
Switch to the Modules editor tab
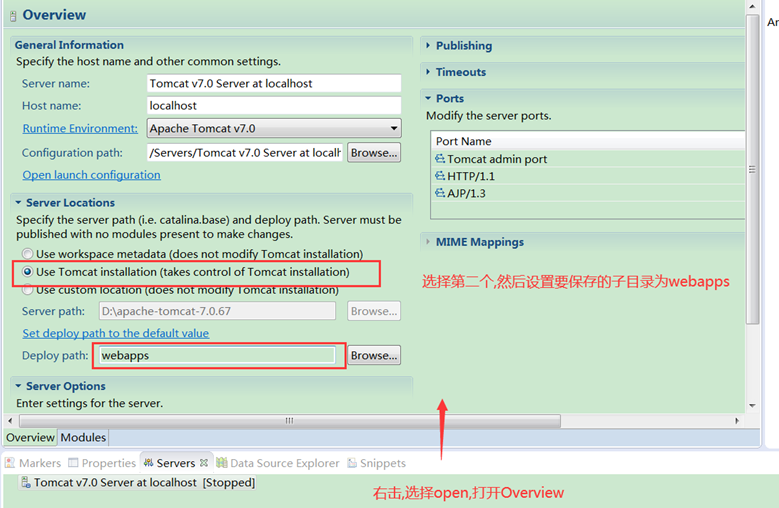coord(83,437)
